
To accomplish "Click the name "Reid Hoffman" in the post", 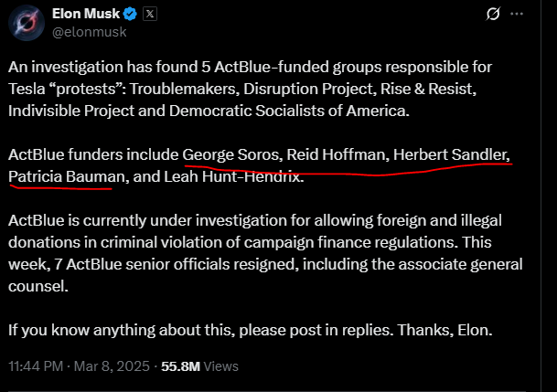I will pyautogui.click(x=331, y=154).
